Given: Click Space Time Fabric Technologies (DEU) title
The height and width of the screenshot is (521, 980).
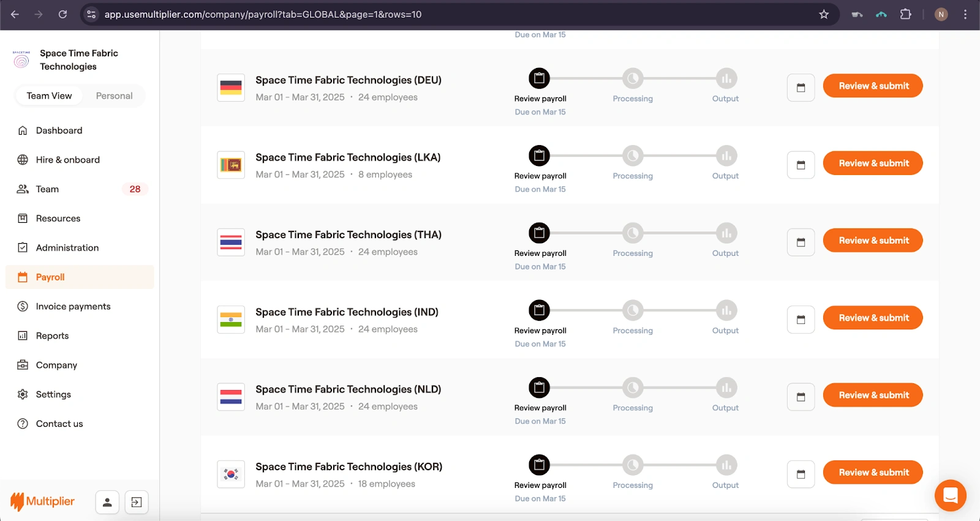Looking at the screenshot, I should tap(349, 80).
